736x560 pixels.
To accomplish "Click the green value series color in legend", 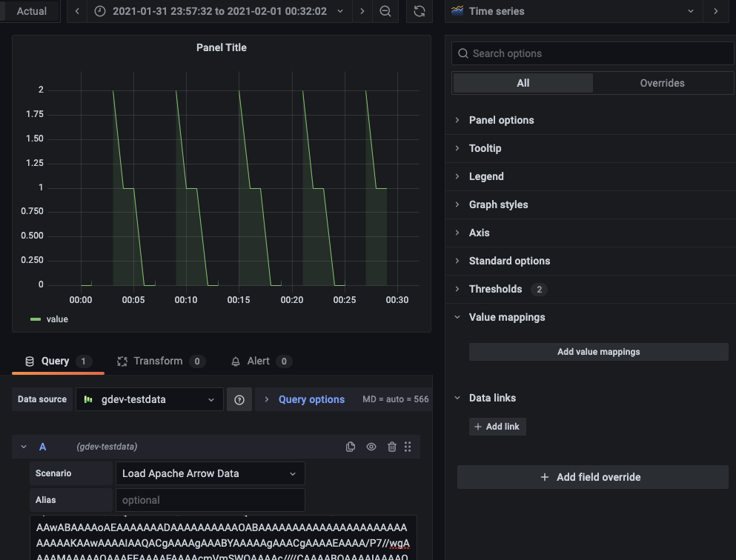I will [34, 319].
